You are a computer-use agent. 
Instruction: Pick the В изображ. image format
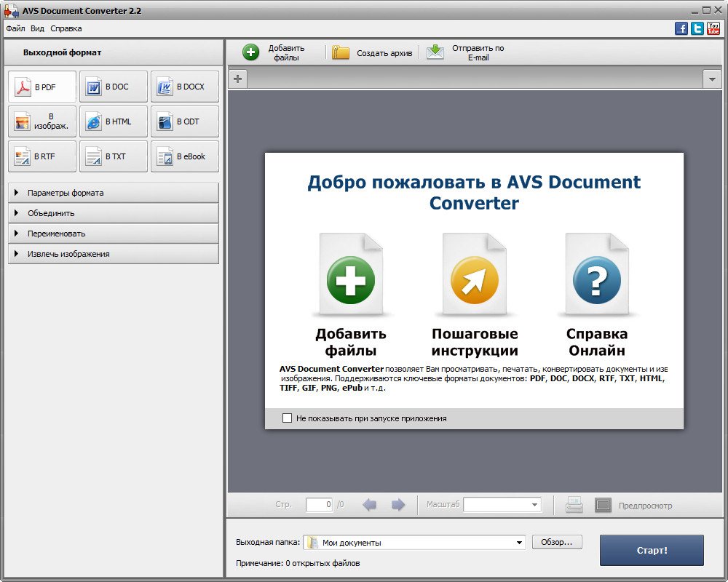41,121
